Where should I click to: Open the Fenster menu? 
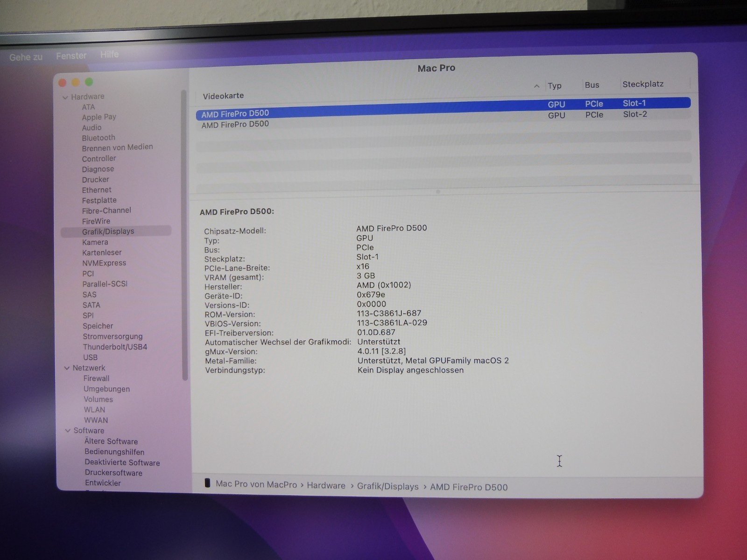pos(71,56)
